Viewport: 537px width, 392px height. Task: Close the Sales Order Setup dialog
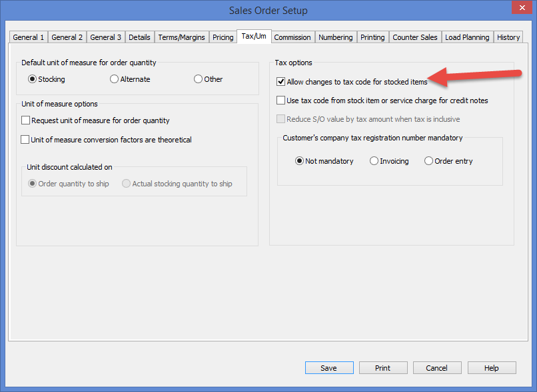point(520,9)
